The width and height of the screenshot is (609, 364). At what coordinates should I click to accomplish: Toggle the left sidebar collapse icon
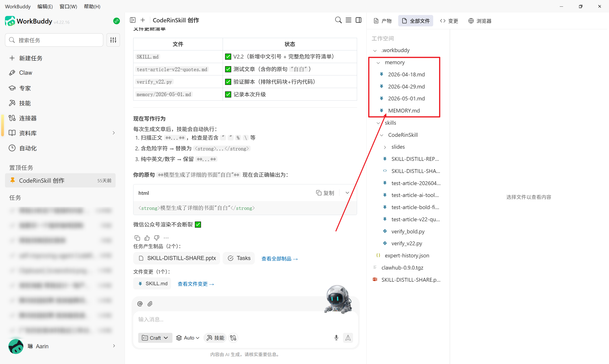point(133,20)
